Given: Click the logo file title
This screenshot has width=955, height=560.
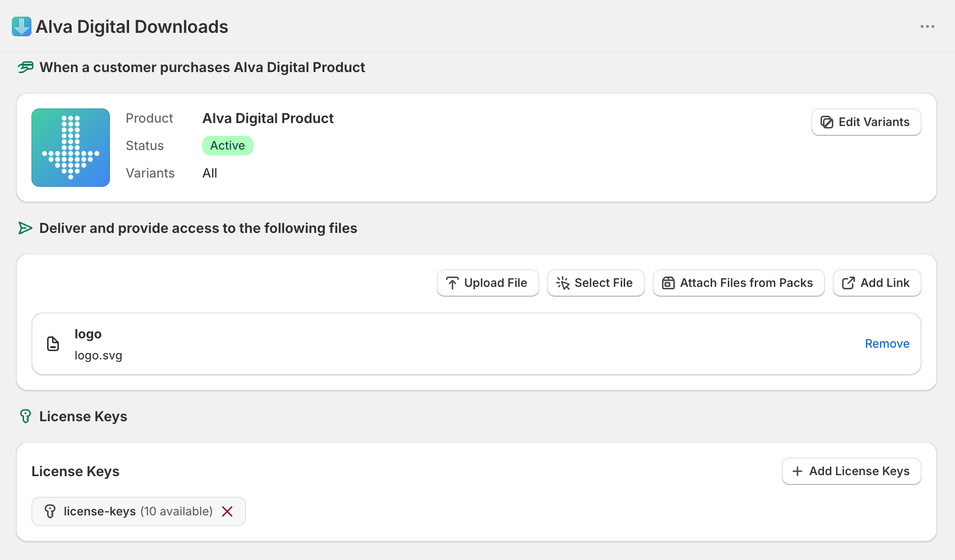Looking at the screenshot, I should [x=88, y=334].
